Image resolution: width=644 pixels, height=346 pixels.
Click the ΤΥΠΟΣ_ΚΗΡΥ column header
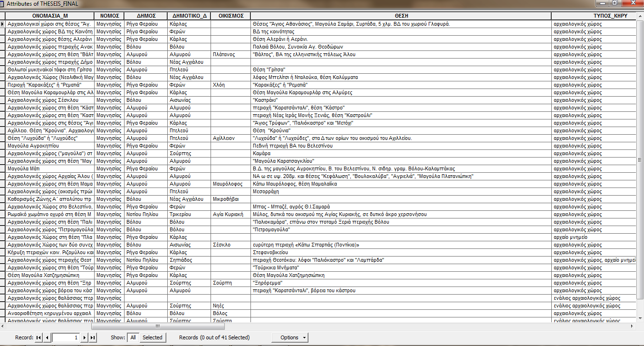[594, 16]
